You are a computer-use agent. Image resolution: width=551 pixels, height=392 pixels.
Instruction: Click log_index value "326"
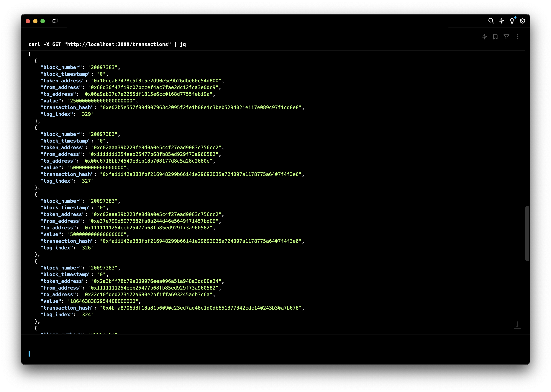coord(86,248)
